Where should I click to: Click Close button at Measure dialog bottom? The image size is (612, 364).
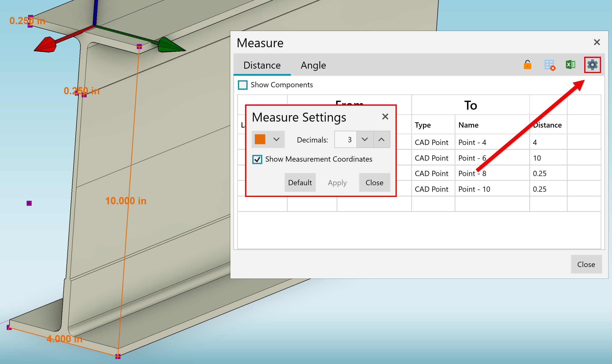click(586, 264)
